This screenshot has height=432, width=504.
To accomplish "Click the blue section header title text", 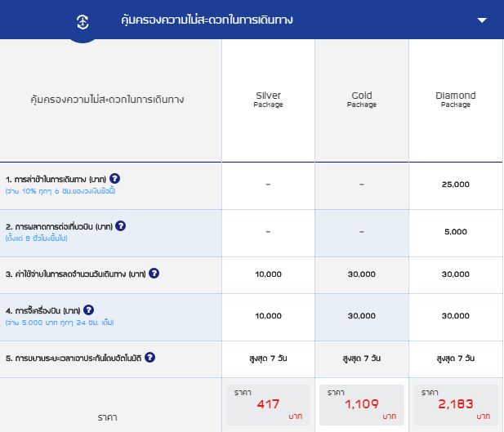I will pos(207,20).
